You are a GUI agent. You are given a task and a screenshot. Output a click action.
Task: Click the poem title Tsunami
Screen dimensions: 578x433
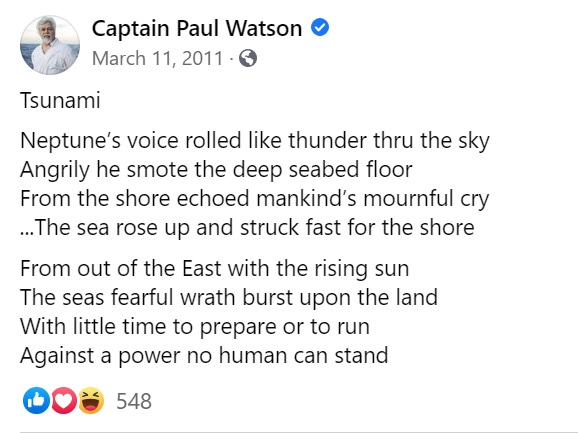[60, 100]
